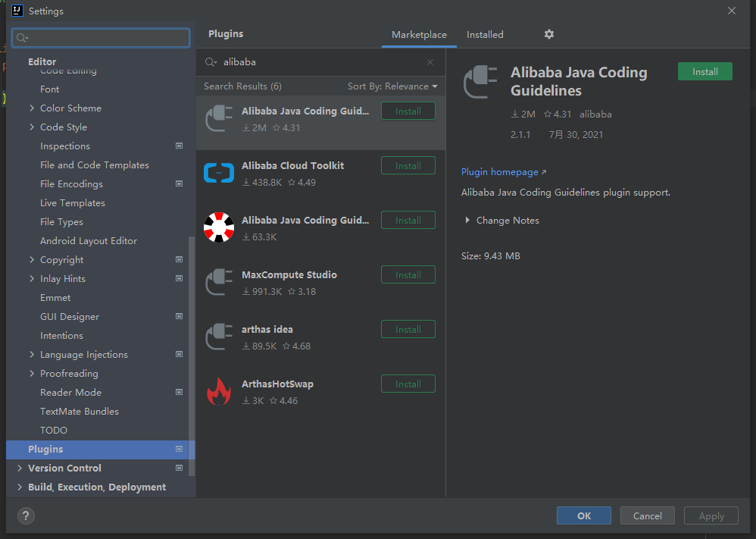Click the Alibaba Cloud Toolkit logo icon
The image size is (756, 539).
tap(219, 174)
